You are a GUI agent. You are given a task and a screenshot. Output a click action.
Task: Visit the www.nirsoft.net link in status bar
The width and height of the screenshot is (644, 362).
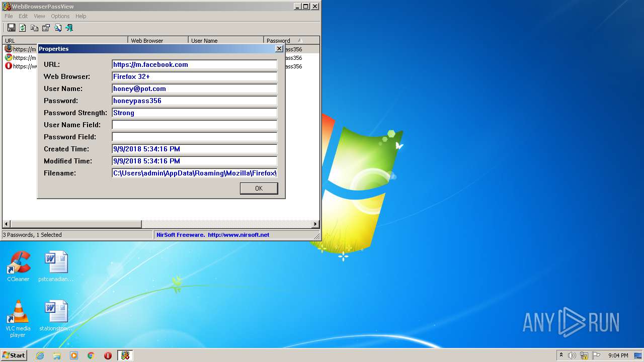[238, 235]
